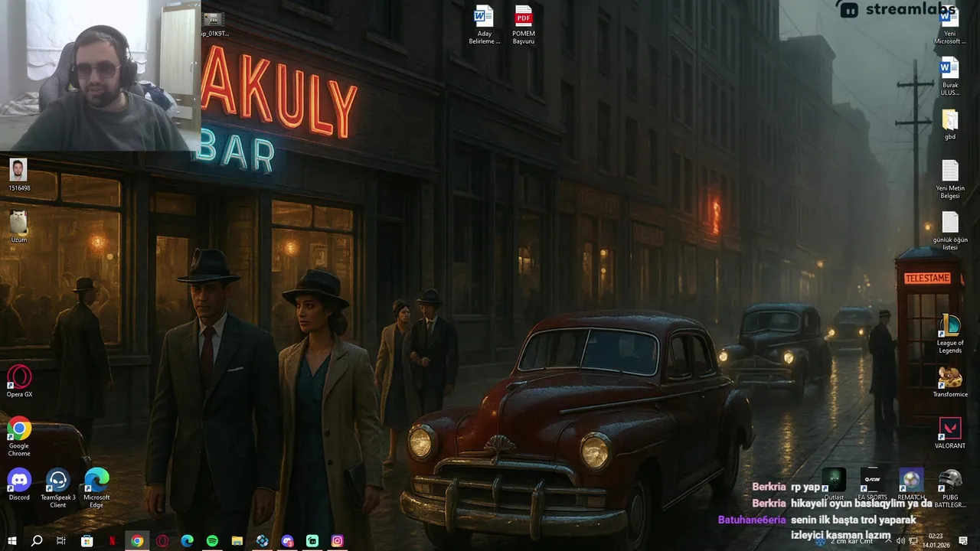Open Instagram from the taskbar
The width and height of the screenshot is (980, 551).
tap(338, 541)
